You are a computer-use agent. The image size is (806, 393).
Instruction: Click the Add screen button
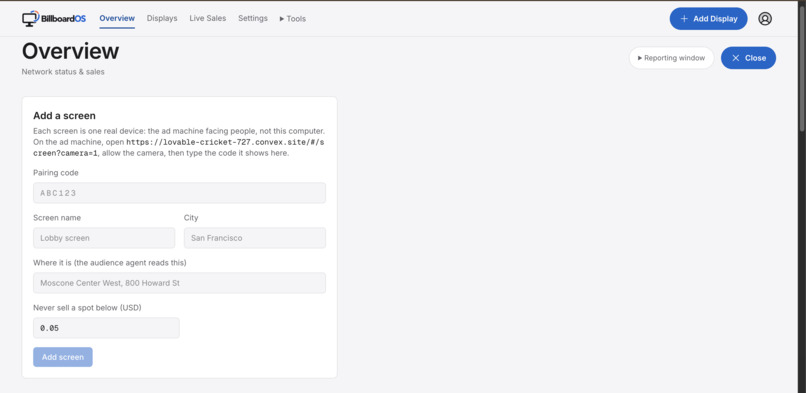pyautogui.click(x=63, y=357)
